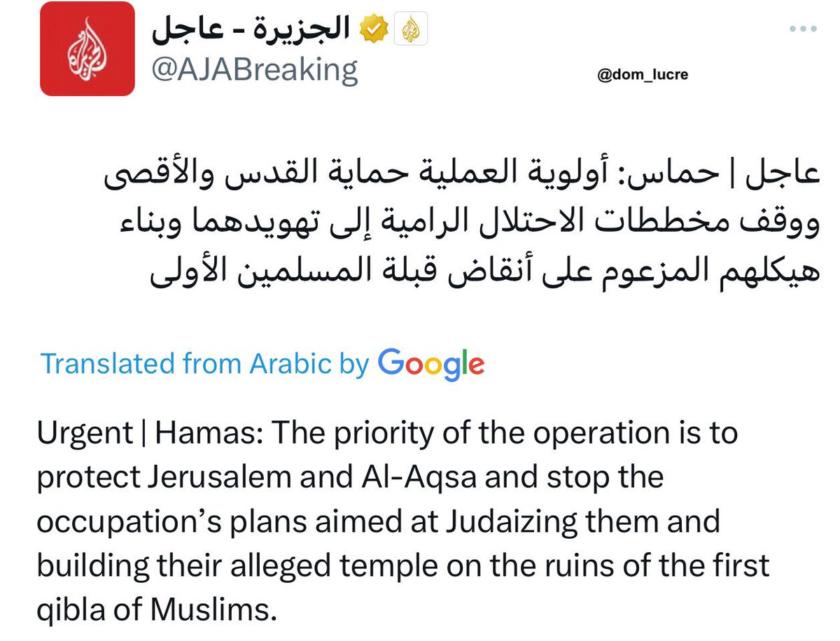Open the red Al Jazeera profile avatar
Screen dimensions: 840x641
coord(87,48)
